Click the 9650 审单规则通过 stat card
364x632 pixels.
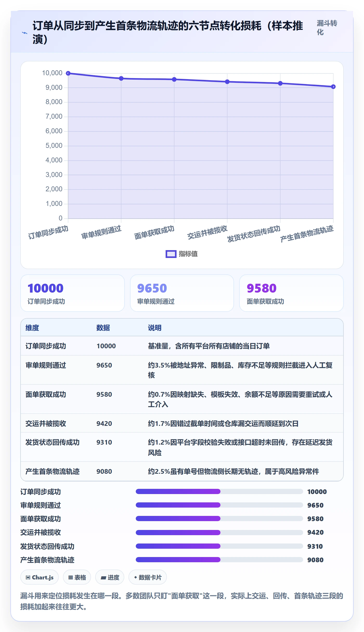tap(182, 293)
